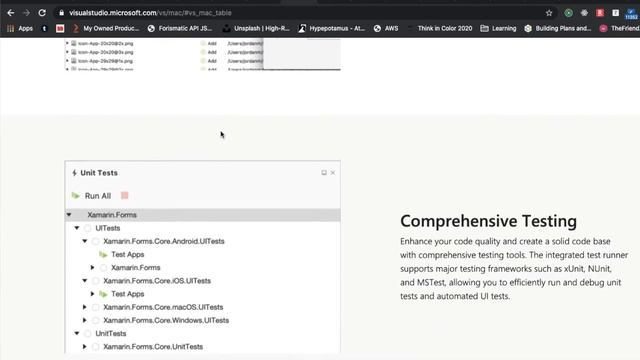
Task: Click the circle beside Xamarin.Forms.Core.UnitTests
Action: tap(96, 347)
